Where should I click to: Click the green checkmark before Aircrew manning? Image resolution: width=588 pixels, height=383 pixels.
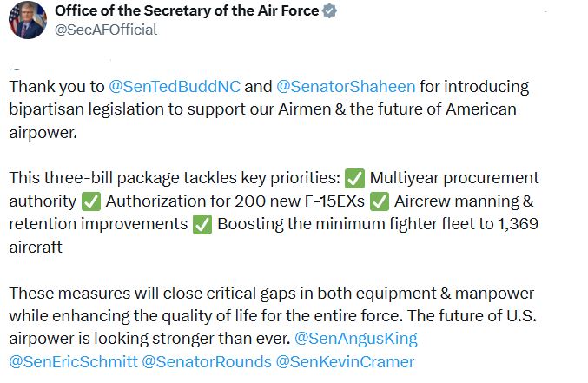[x=379, y=201]
